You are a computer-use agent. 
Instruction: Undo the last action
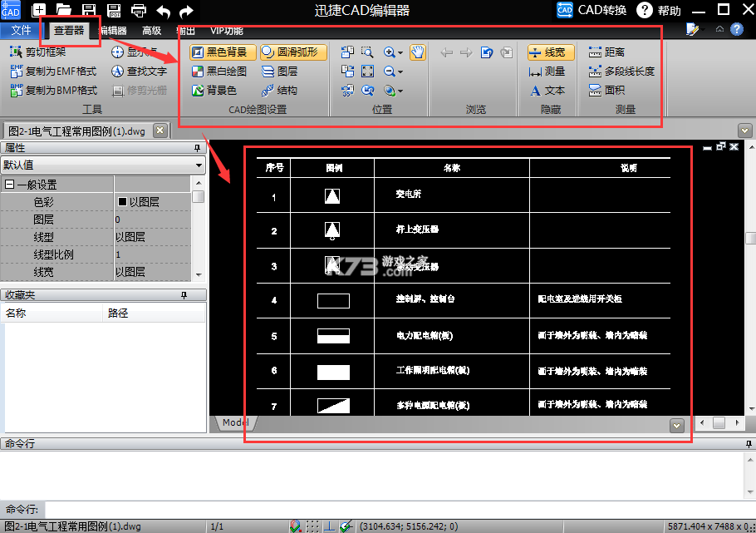point(164,11)
